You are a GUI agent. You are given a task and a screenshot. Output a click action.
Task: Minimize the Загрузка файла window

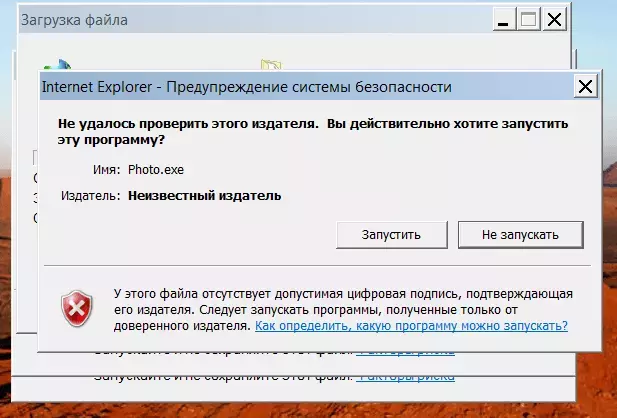504,19
